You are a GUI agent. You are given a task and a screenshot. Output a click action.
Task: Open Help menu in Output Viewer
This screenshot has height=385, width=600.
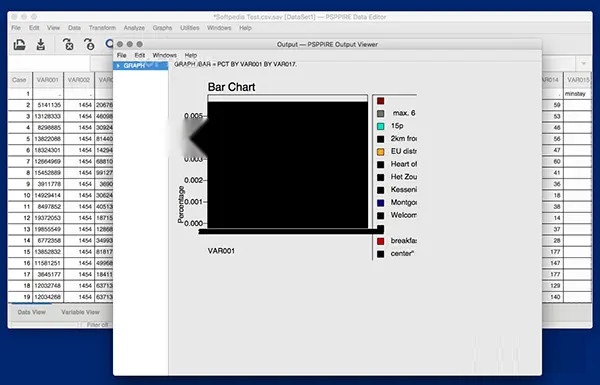point(191,55)
